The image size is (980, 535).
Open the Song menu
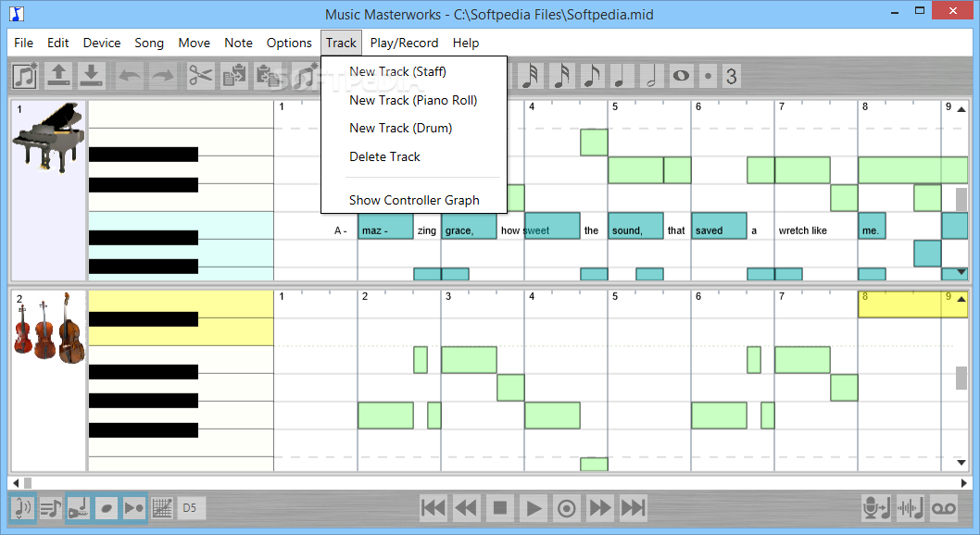pos(149,43)
